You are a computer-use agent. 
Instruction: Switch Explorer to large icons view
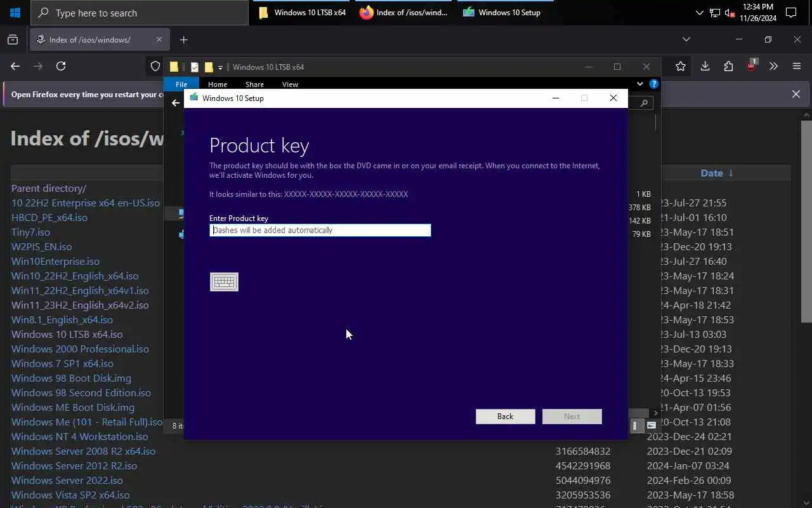tap(652, 425)
